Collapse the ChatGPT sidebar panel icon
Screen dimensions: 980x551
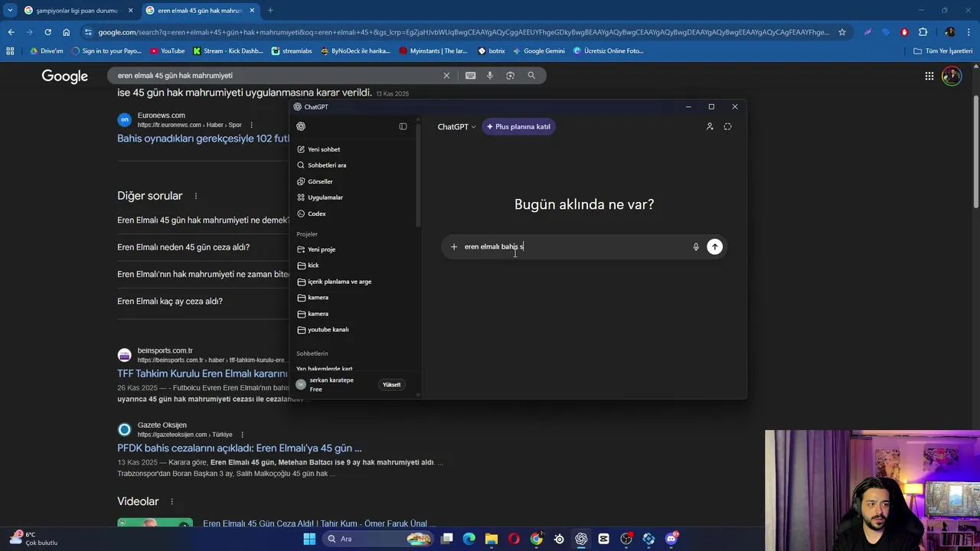tap(403, 126)
